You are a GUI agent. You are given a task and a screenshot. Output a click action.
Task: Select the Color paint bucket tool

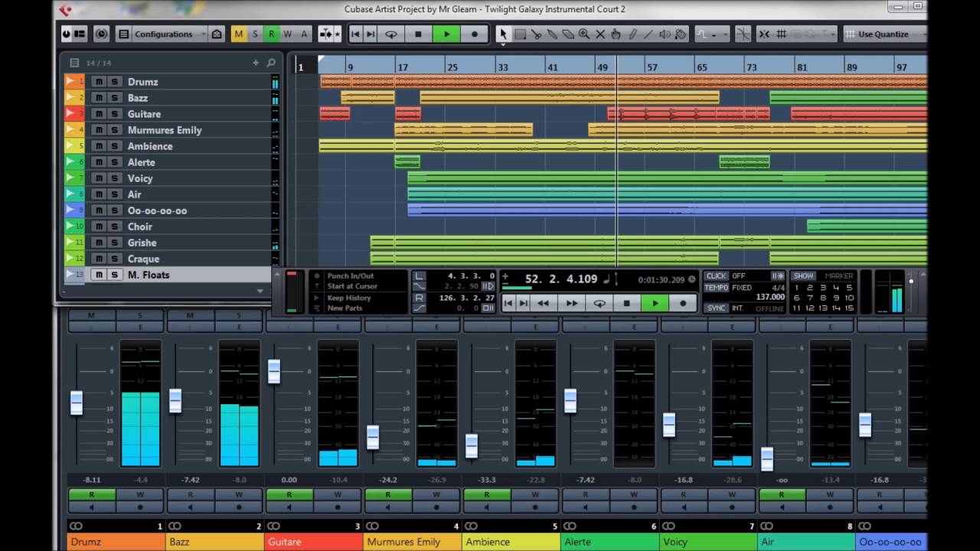click(681, 34)
